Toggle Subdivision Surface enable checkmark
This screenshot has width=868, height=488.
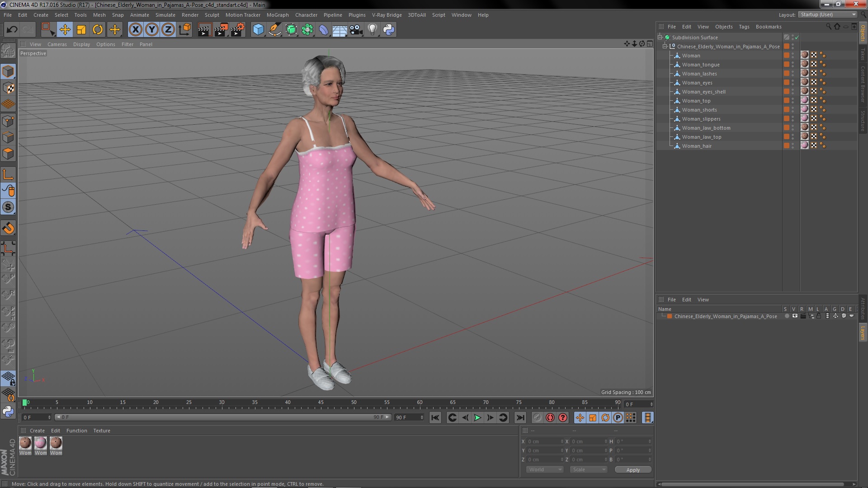click(x=797, y=38)
